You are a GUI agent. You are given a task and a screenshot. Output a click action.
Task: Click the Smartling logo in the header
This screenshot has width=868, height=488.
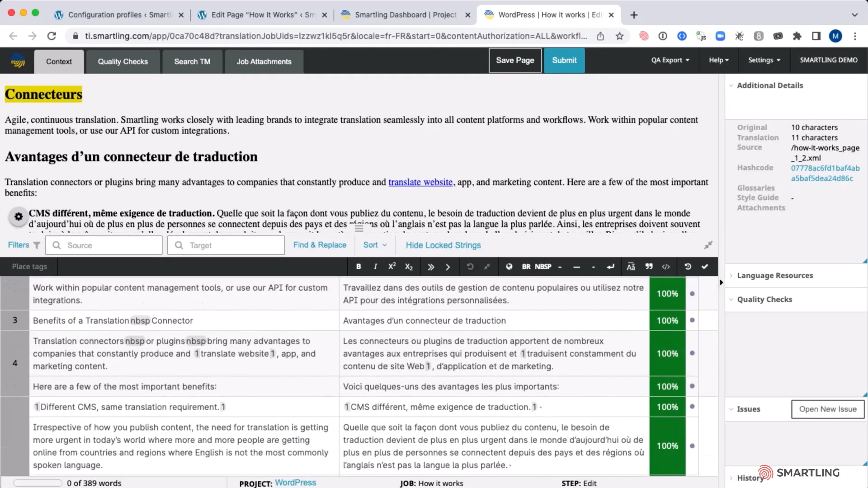18,61
